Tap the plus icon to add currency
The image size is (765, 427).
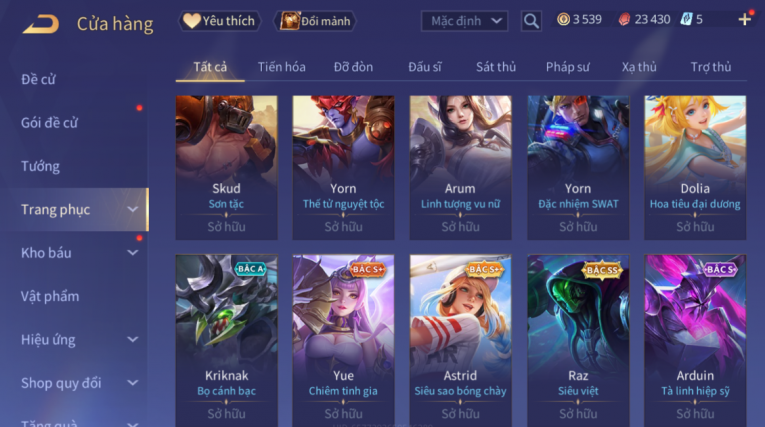pos(745,20)
